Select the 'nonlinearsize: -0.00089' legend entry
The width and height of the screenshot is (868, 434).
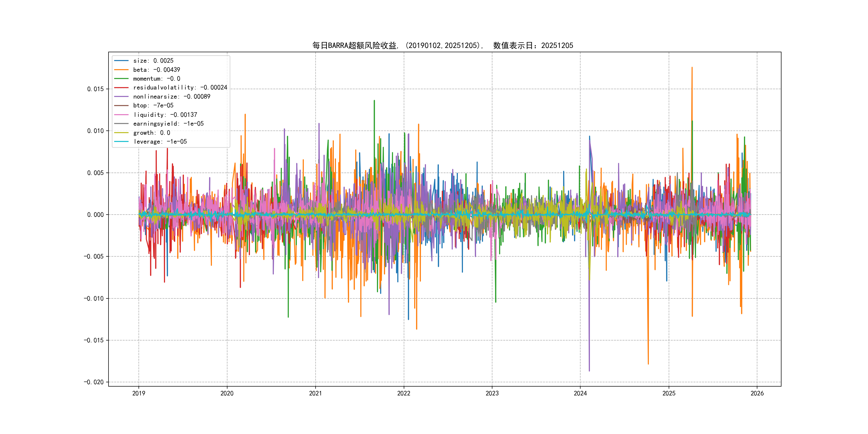[172, 97]
